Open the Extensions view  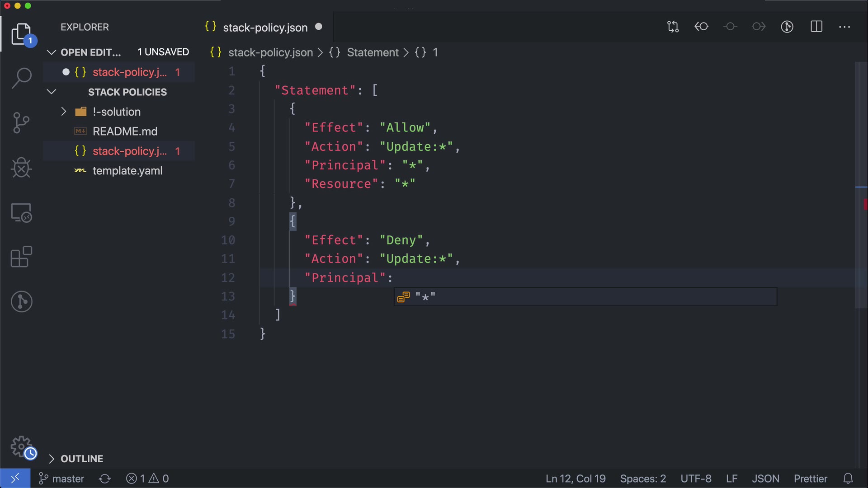coord(21,257)
